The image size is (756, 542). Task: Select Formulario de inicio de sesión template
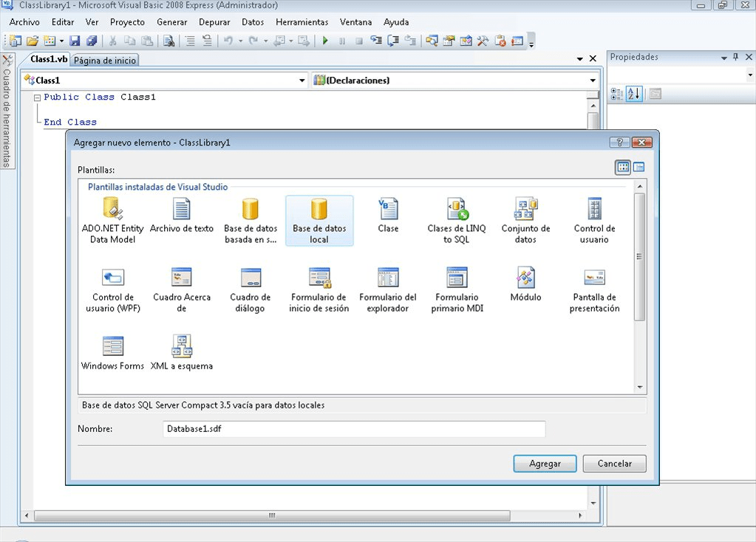click(x=319, y=289)
